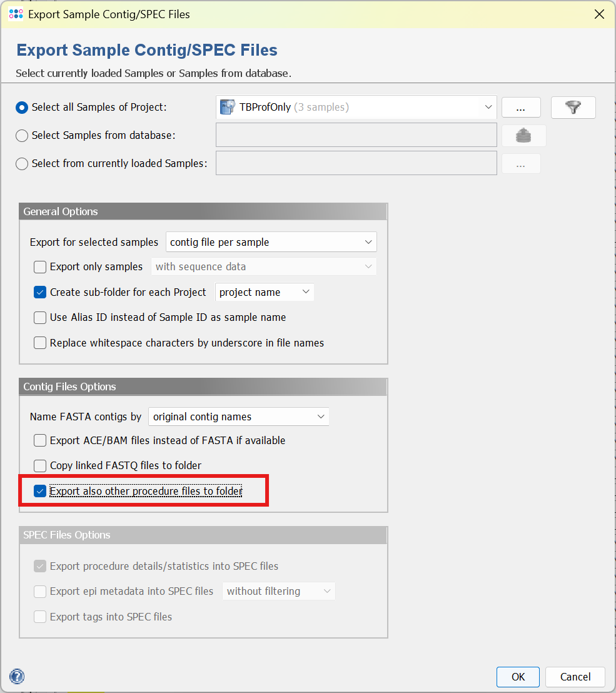This screenshot has width=616, height=693.
Task: Click the TBProfOnly project icon
Action: [x=227, y=108]
